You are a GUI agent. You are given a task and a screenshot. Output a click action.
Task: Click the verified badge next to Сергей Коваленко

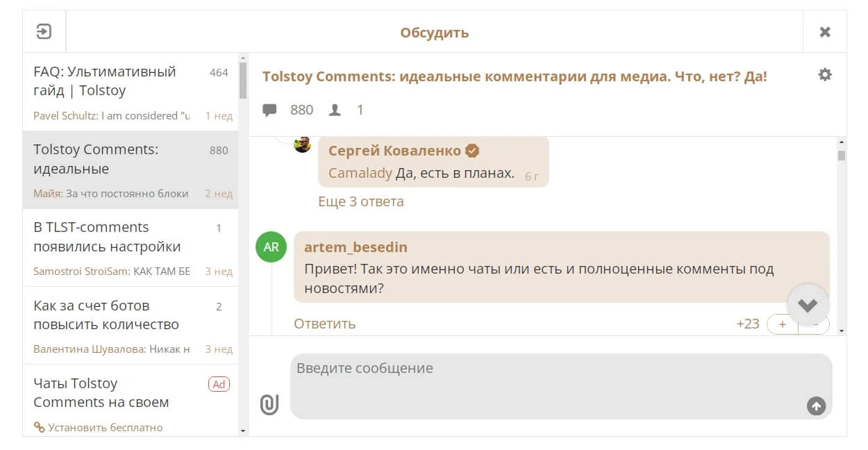pos(472,151)
